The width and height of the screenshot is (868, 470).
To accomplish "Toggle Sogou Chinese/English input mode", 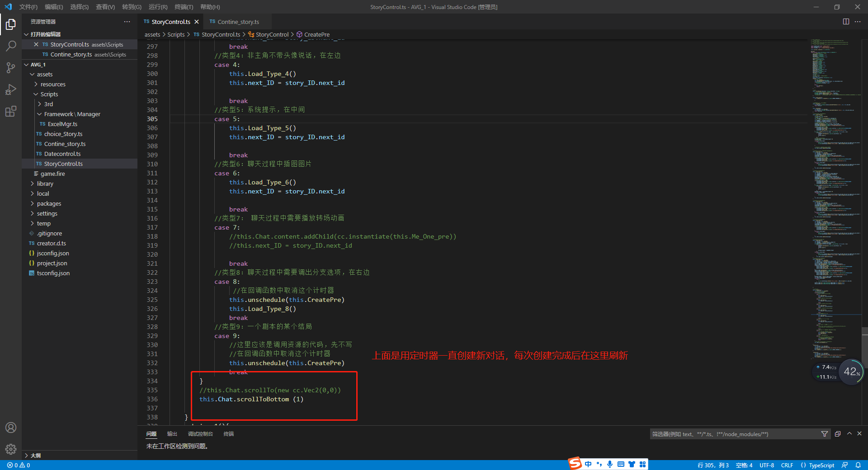I will click(x=588, y=464).
